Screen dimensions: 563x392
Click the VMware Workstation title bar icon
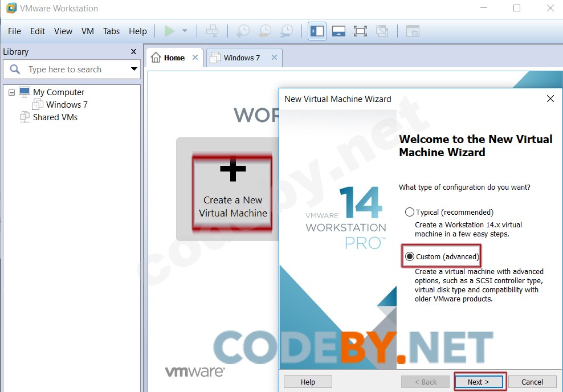11,8
